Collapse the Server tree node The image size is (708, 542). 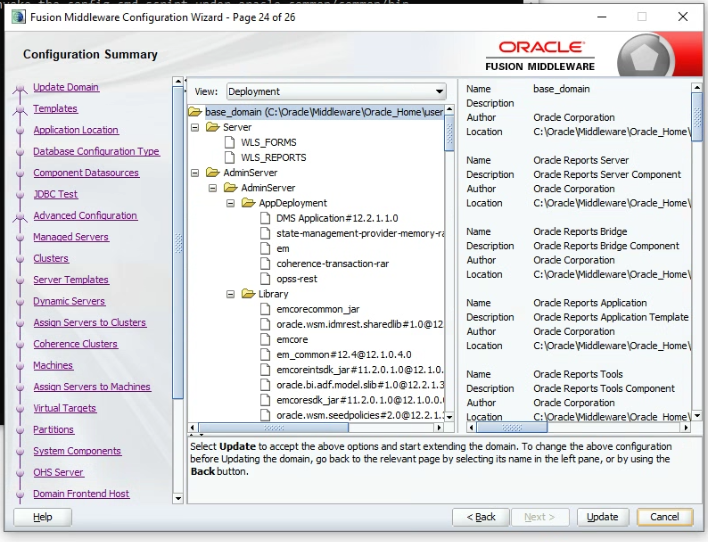[x=195, y=127]
